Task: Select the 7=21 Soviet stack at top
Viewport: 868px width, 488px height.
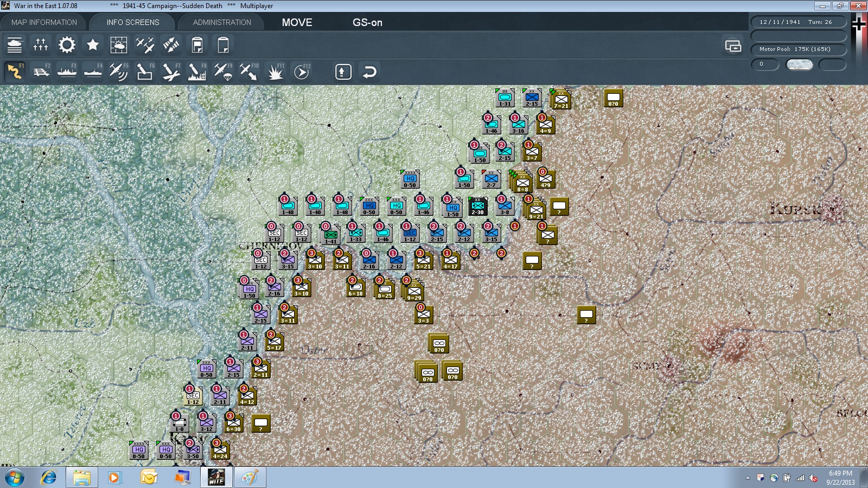Action: 561,100
